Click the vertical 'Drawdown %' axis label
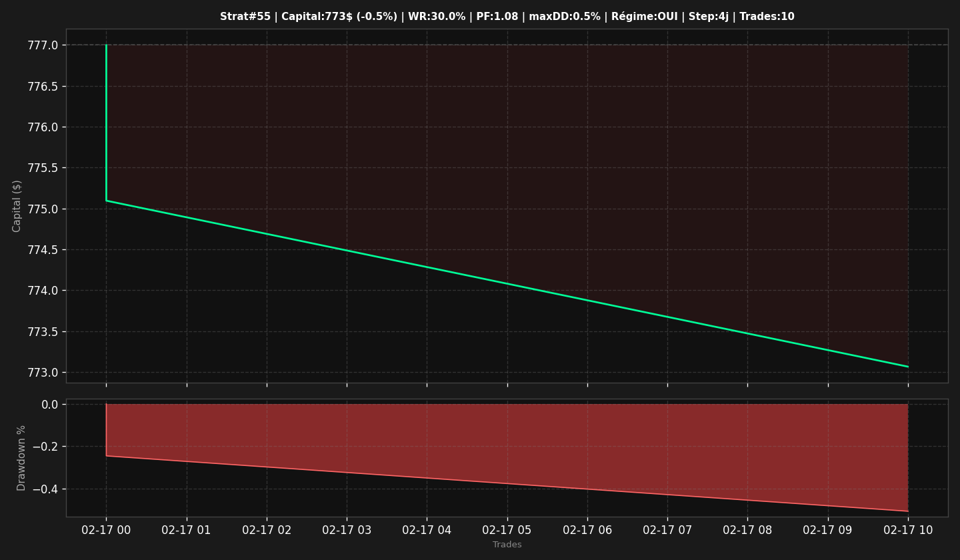 click(21, 458)
